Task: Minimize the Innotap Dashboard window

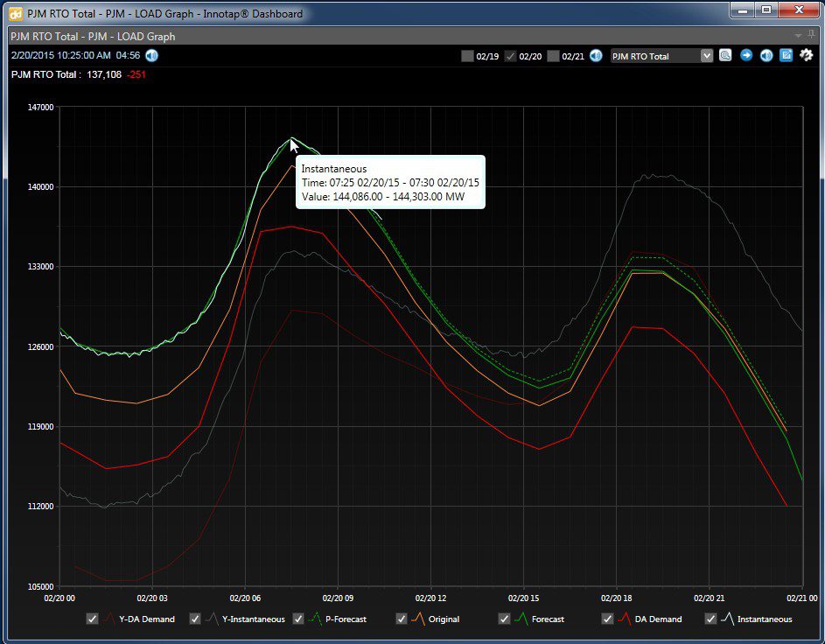Action: tap(743, 10)
